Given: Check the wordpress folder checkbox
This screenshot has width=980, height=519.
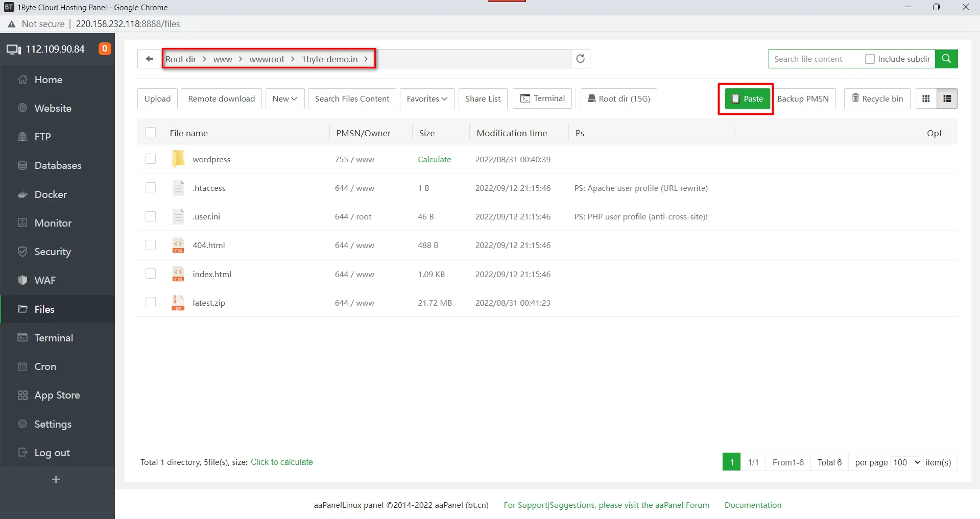Looking at the screenshot, I should [x=151, y=159].
